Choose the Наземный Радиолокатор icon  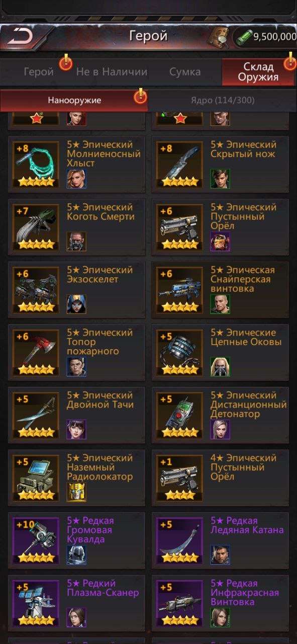point(36,477)
